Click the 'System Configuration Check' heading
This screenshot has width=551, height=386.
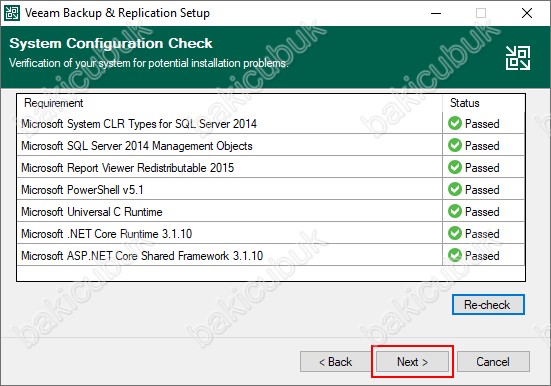111,43
